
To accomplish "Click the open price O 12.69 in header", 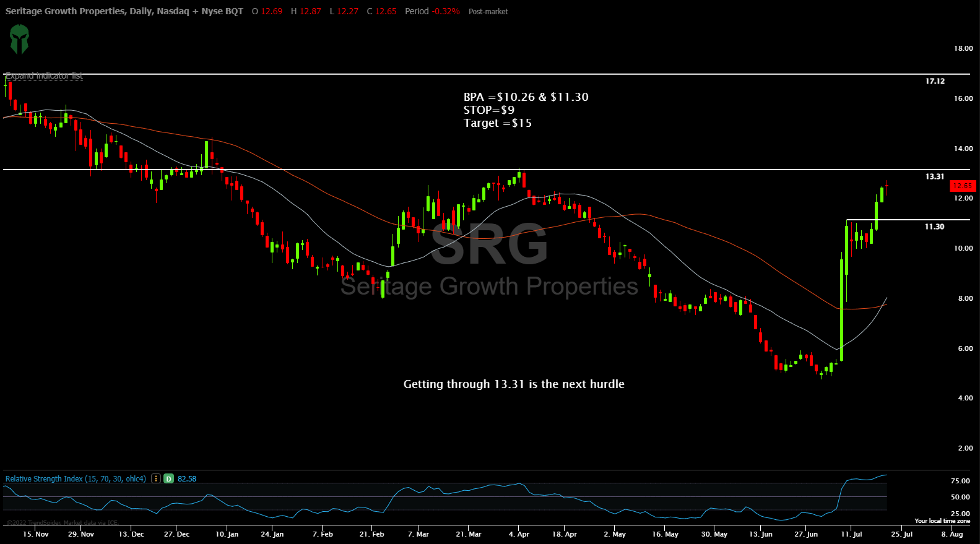I will pos(267,11).
